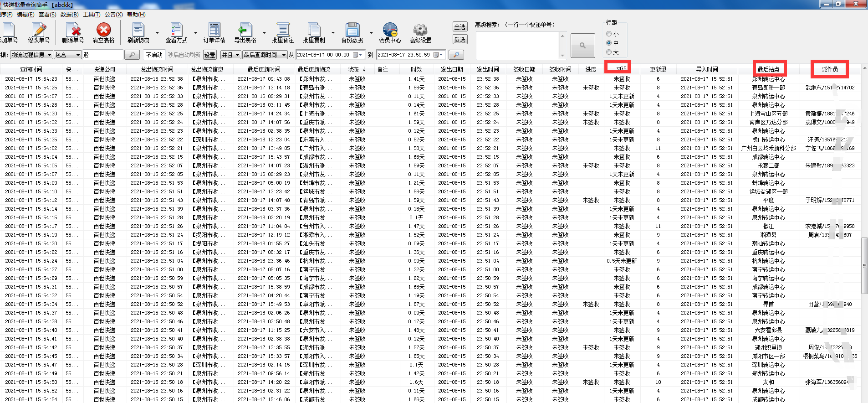Expand the 导出表格 dropdown arrow
This screenshot has width=868, height=403.
tap(264, 33)
